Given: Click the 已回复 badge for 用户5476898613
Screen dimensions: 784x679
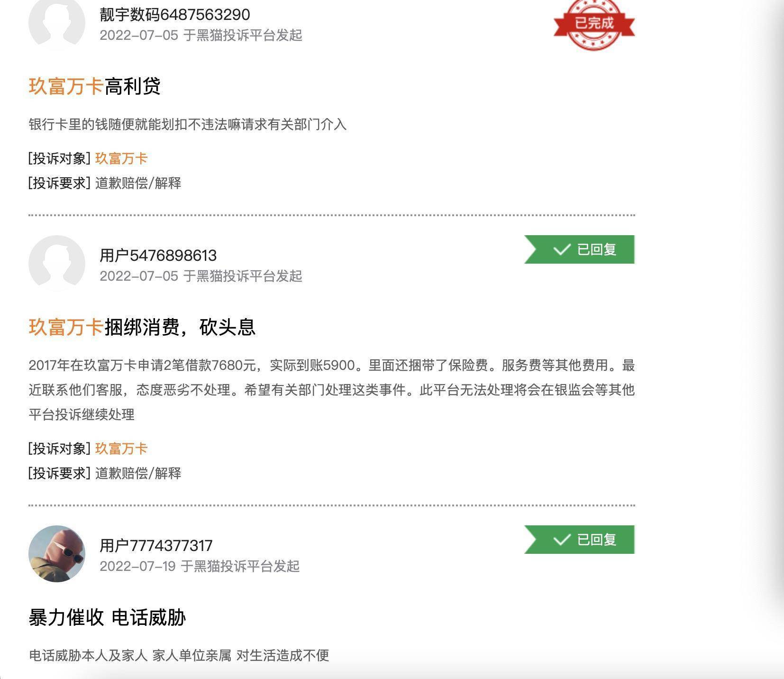Looking at the screenshot, I should point(579,249).
